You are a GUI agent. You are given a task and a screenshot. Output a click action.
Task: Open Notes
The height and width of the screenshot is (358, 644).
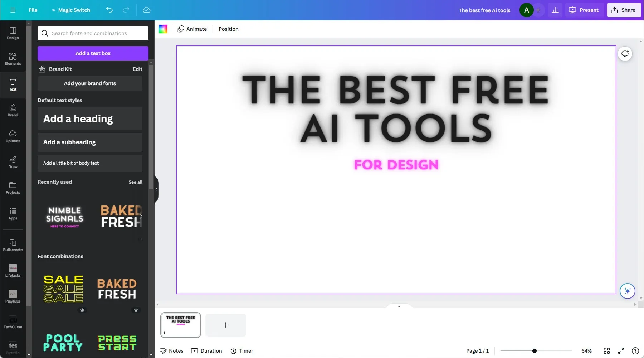click(x=172, y=351)
